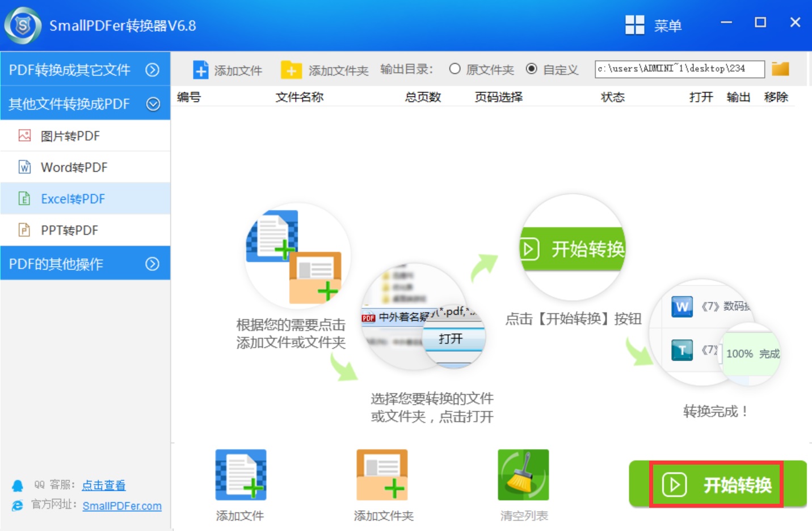Open the browse folder icon beside the path

click(x=780, y=69)
